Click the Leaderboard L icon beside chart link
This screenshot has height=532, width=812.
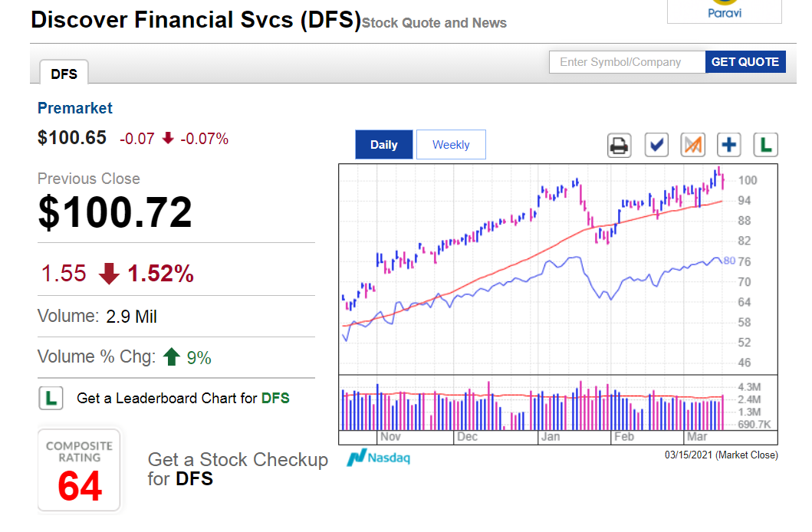(51, 398)
